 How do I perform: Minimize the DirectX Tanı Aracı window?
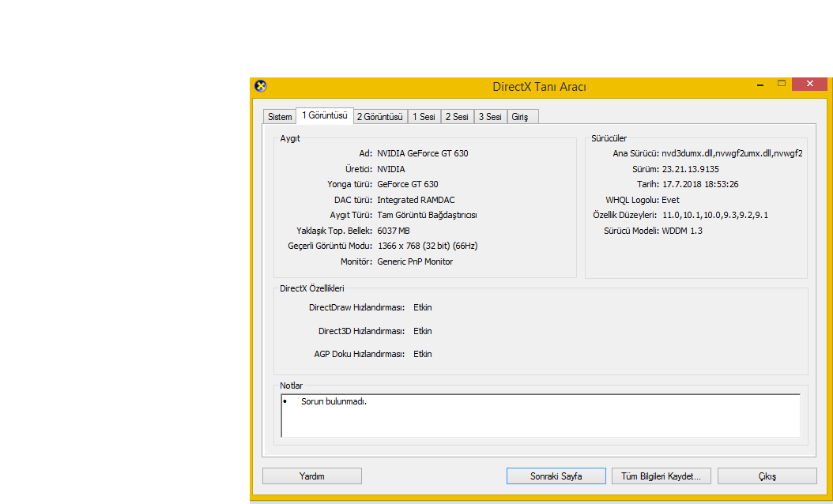[x=759, y=84]
